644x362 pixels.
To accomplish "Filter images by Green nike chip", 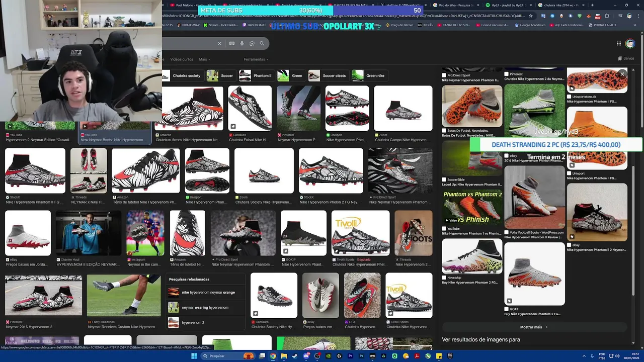I will click(x=369, y=76).
